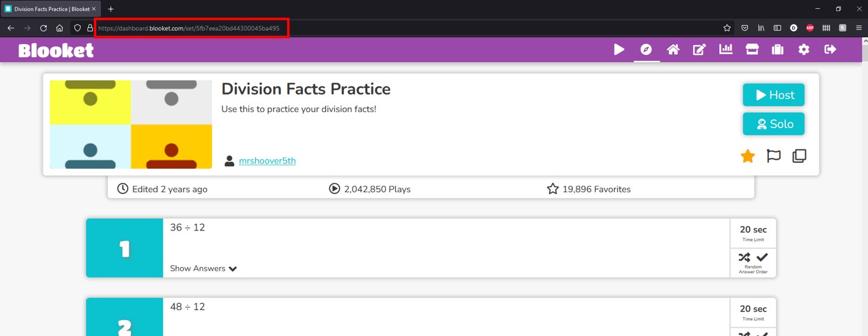The height and width of the screenshot is (336, 868).
Task: Unfavorite the set with the orange star
Action: pyautogui.click(x=748, y=156)
